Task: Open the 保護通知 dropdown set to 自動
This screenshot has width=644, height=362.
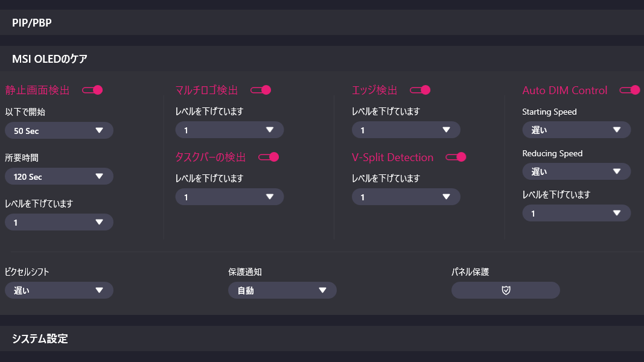Action: (282, 290)
